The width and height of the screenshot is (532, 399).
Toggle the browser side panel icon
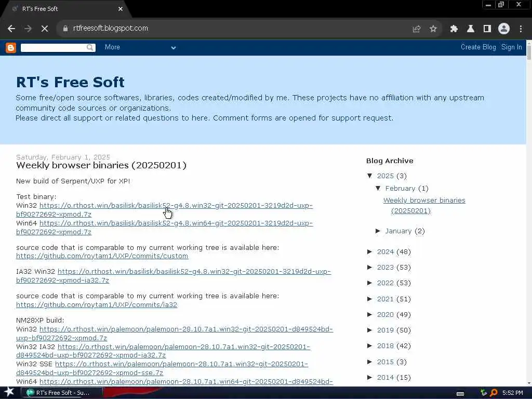coord(487,29)
